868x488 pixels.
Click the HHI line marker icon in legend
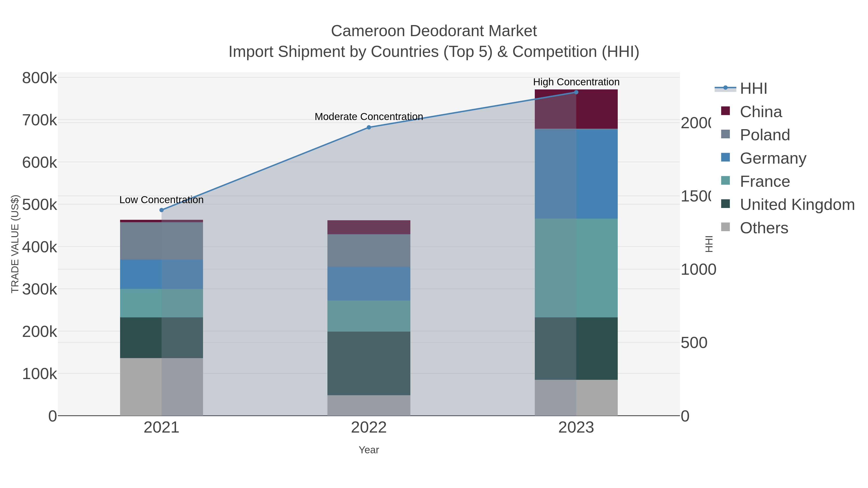pyautogui.click(x=726, y=88)
